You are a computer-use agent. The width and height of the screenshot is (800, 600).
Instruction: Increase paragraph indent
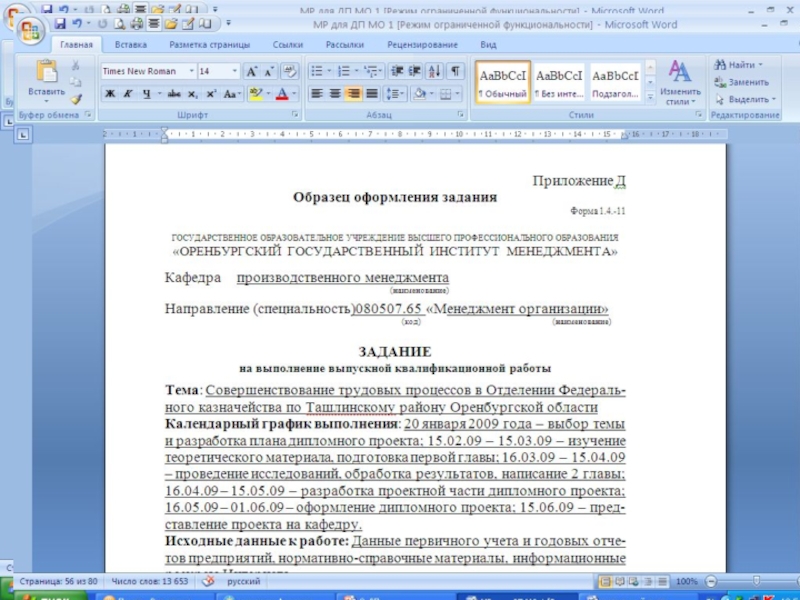[x=415, y=71]
